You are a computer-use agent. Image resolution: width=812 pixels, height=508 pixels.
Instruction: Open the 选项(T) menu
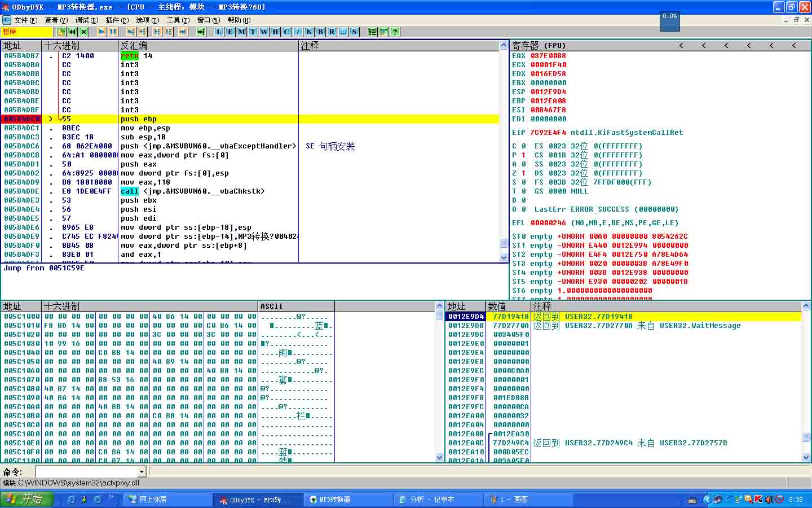tap(147, 20)
